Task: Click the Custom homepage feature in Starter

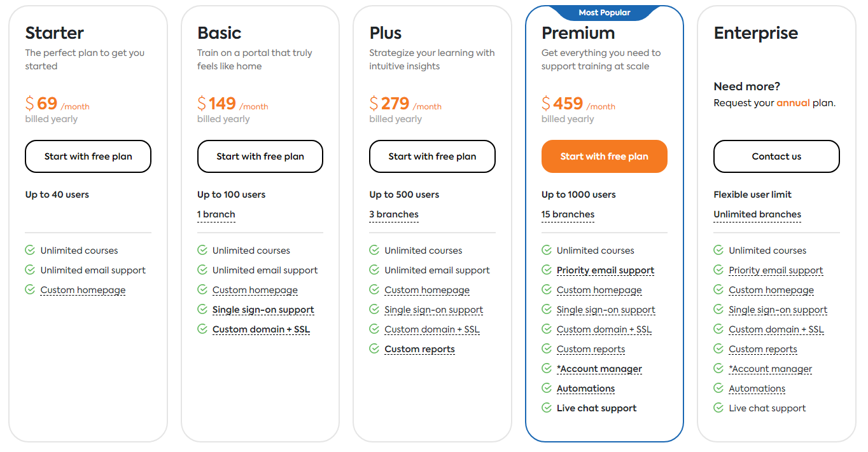Action: click(x=83, y=290)
